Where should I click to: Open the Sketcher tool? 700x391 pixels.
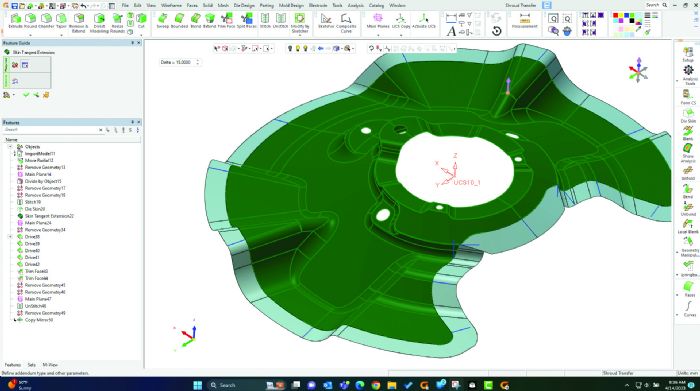coord(326,21)
